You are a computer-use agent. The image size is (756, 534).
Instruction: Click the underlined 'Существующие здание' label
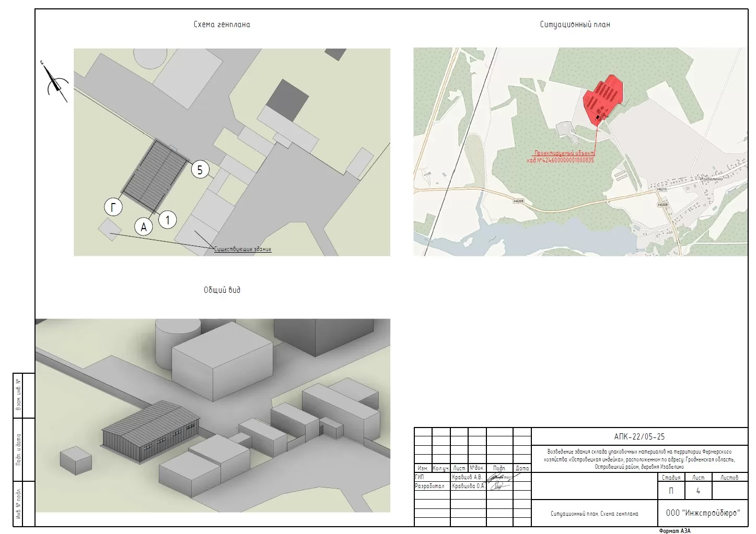point(242,250)
